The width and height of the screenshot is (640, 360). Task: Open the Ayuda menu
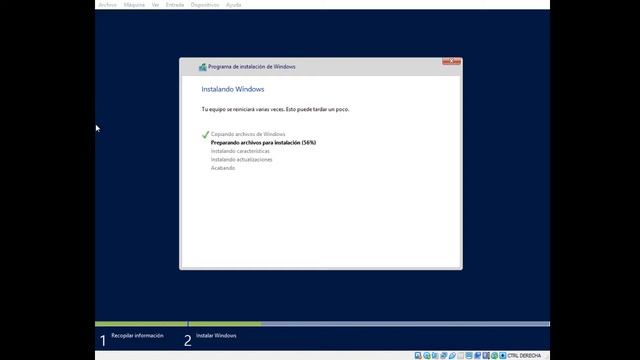[233, 5]
